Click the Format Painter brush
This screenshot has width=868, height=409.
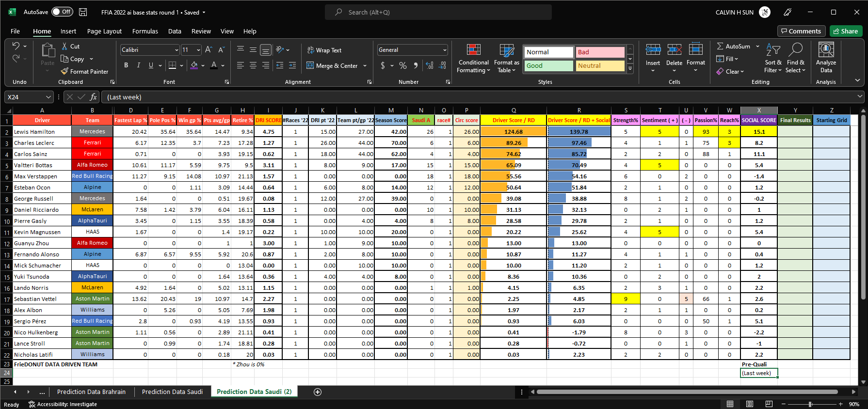pos(84,71)
